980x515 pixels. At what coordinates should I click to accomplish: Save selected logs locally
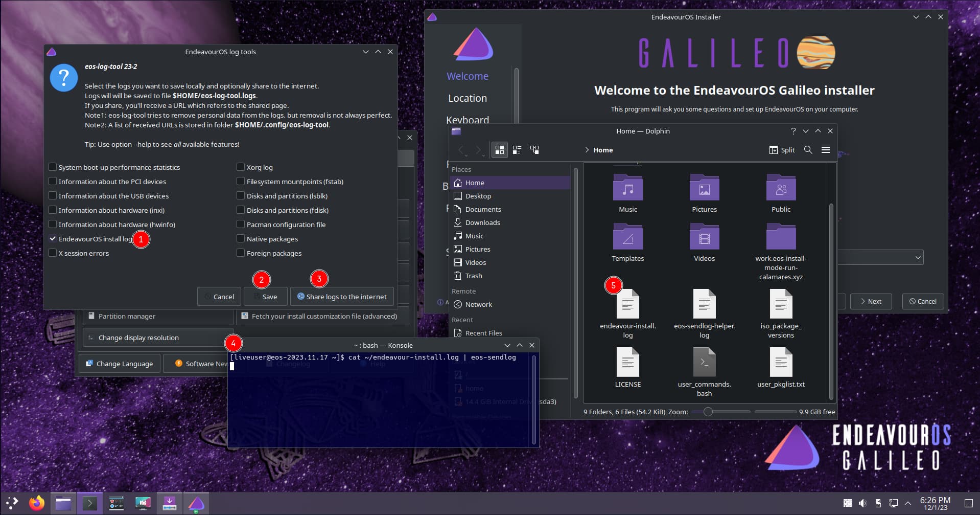coord(265,297)
